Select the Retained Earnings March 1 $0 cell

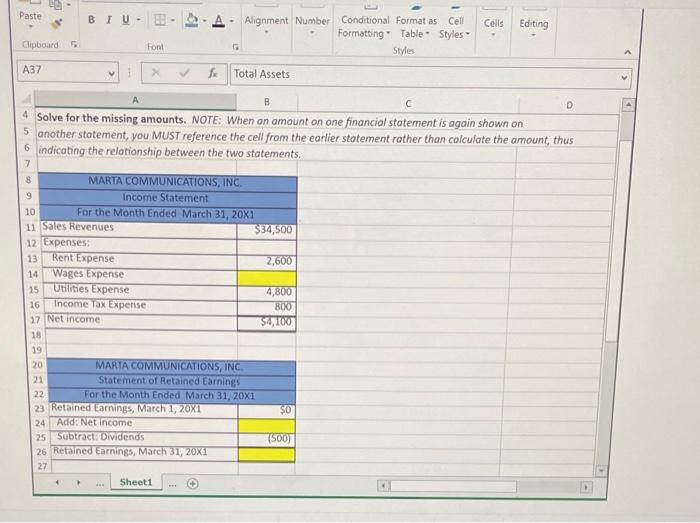click(266, 410)
